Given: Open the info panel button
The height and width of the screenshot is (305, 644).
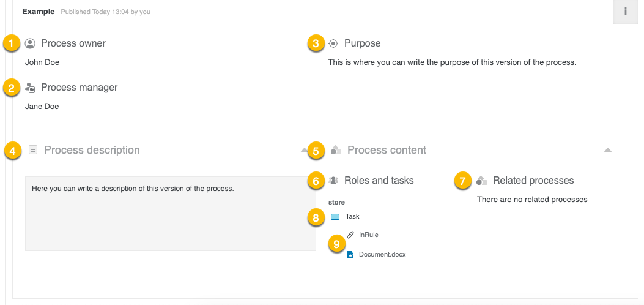Looking at the screenshot, I should tap(625, 12).
